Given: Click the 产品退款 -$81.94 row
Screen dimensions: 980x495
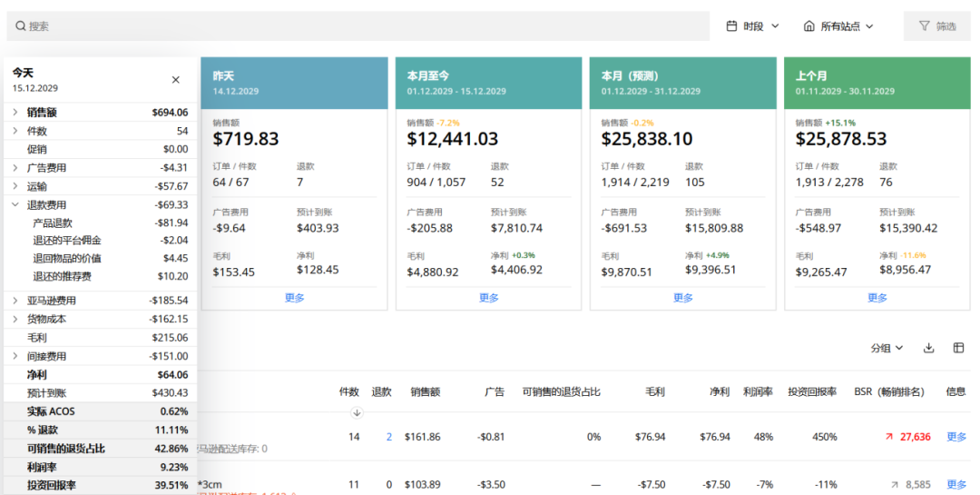Looking at the screenshot, I should pos(100,223).
